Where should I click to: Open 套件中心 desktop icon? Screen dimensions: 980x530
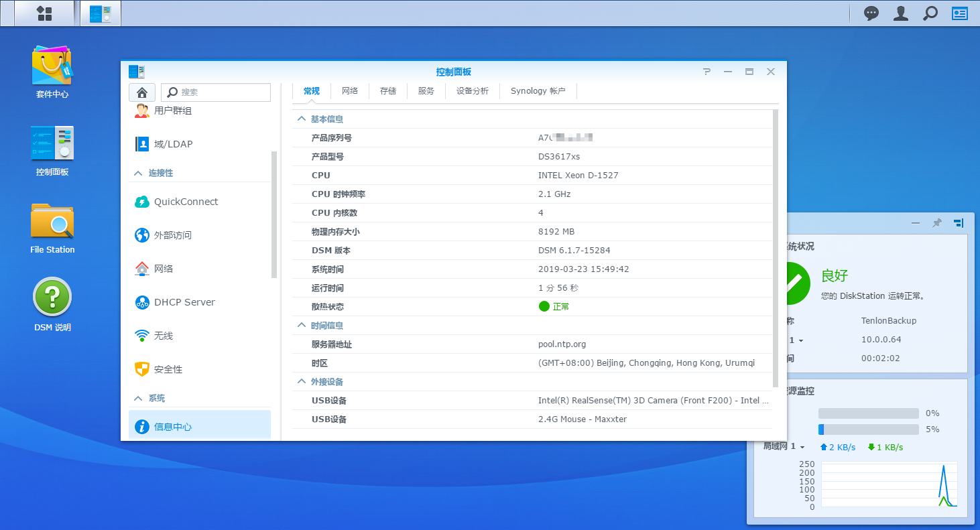pos(52,66)
